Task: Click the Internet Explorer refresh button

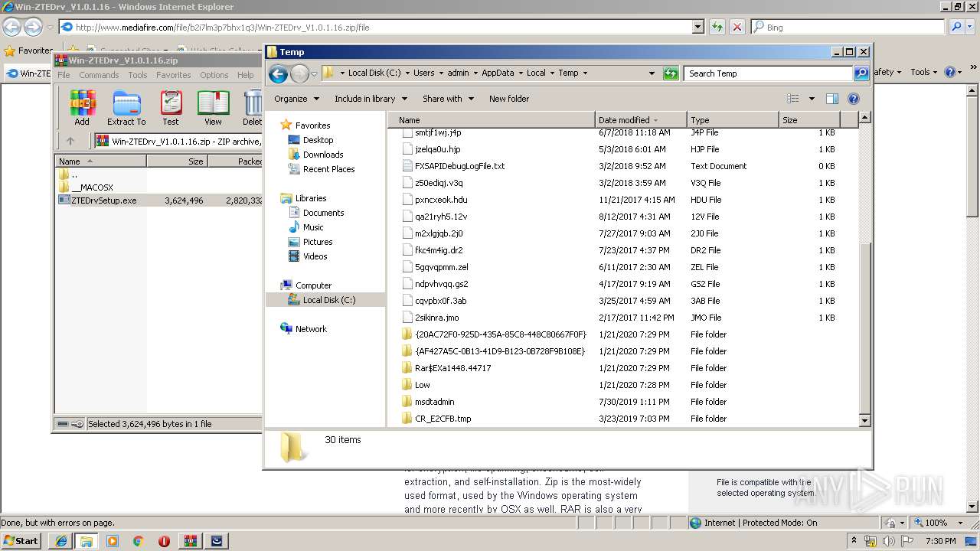Action: 717,27
